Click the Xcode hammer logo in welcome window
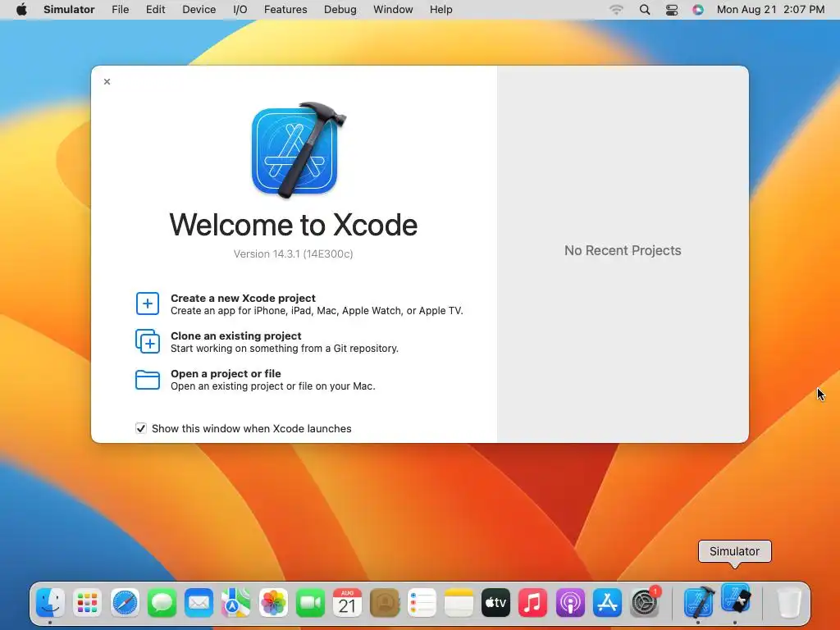Viewport: 840px width, 630px height. (x=299, y=150)
